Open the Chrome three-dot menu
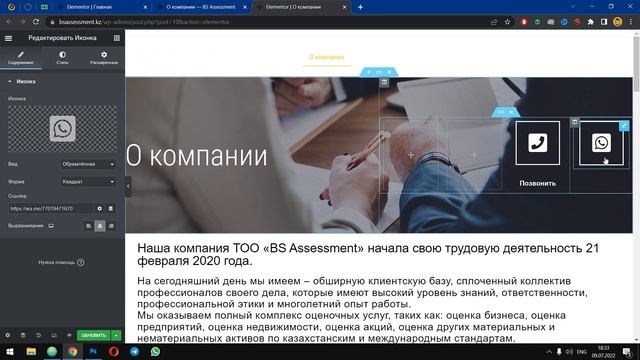 (x=631, y=22)
